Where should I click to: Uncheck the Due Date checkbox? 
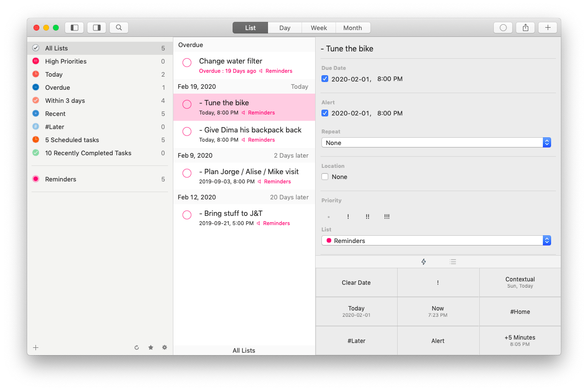(325, 79)
